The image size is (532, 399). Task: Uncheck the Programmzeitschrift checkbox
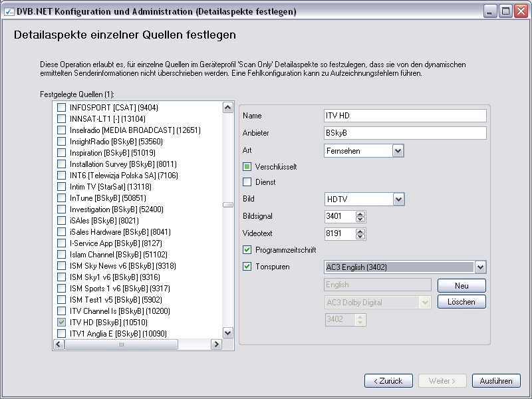[247, 250]
